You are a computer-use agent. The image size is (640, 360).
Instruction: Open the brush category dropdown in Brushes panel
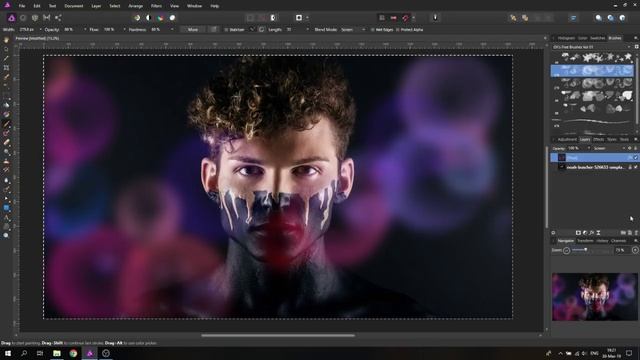(591, 47)
